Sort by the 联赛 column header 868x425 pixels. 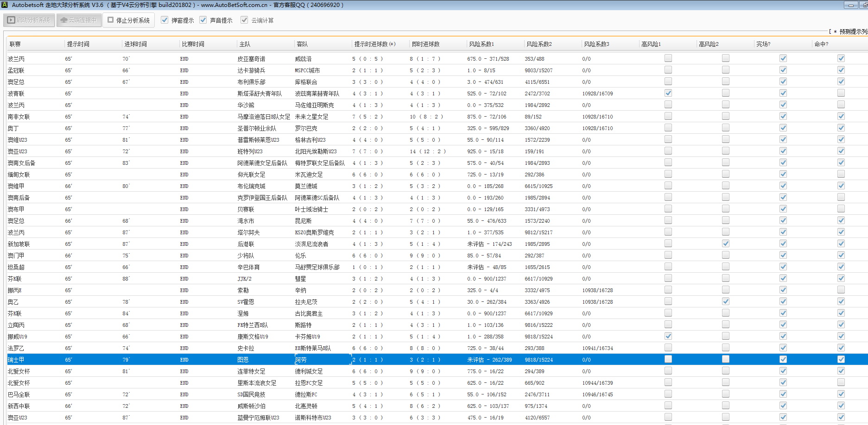[15, 44]
